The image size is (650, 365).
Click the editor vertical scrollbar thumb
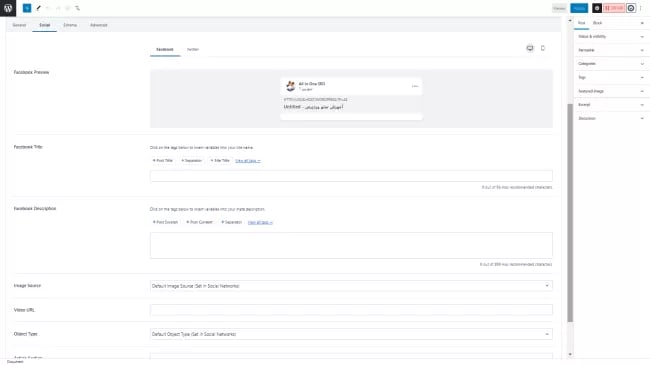[570, 212]
